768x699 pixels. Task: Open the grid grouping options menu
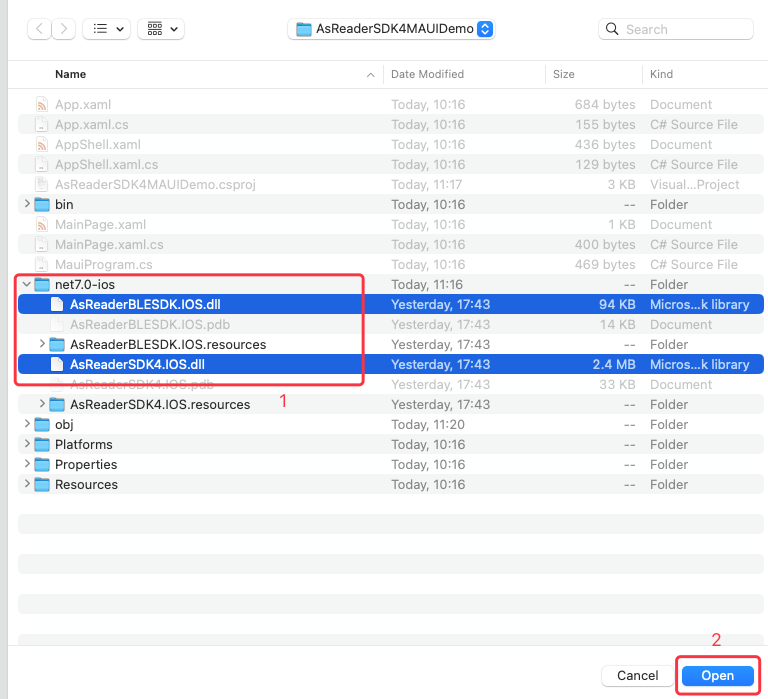point(160,29)
